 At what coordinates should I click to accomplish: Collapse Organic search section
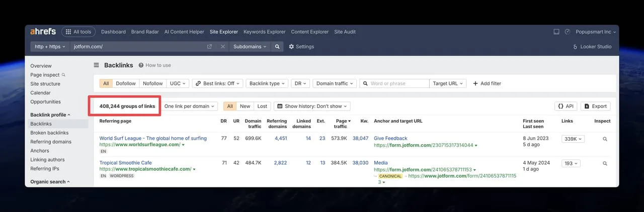pos(50,182)
